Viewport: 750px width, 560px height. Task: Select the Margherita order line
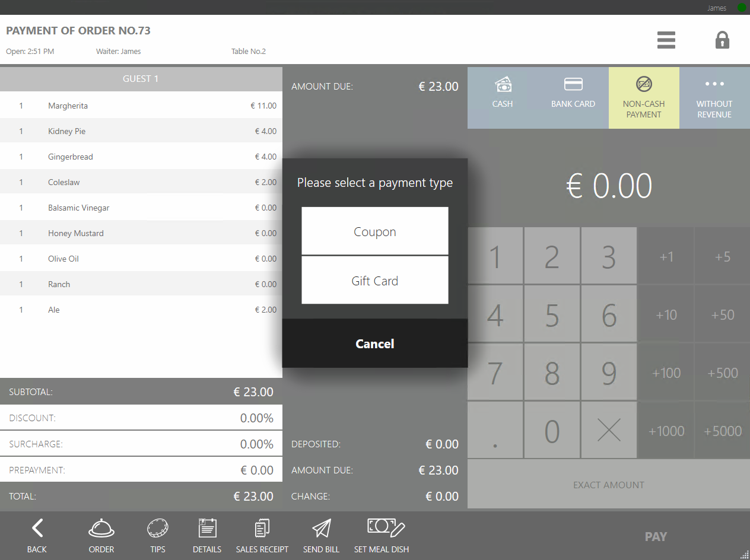[x=141, y=106]
